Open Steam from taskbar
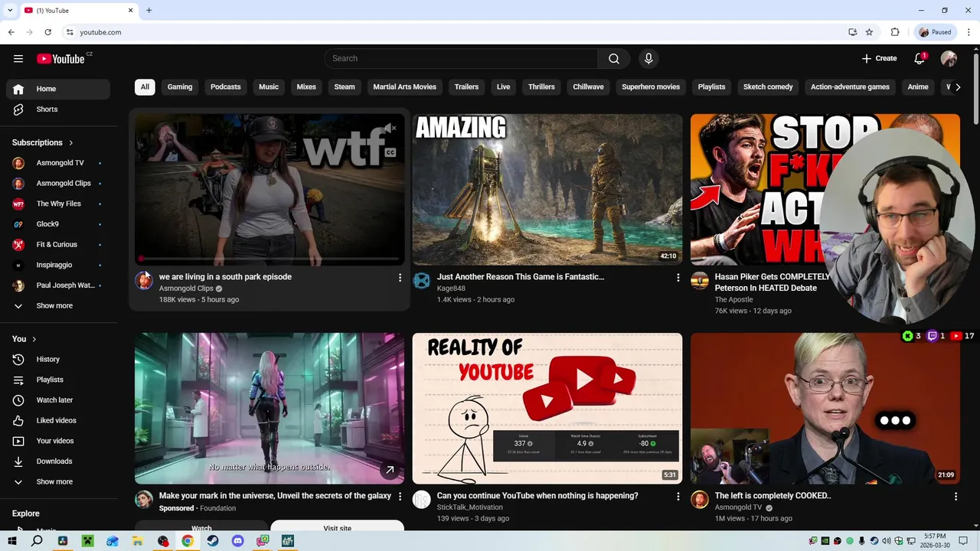 213,541
